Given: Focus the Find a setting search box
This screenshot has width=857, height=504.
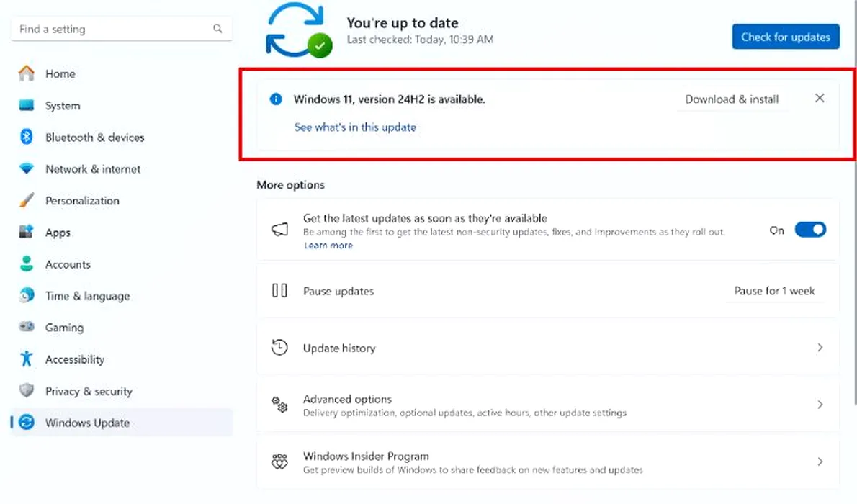Looking at the screenshot, I should [121, 28].
